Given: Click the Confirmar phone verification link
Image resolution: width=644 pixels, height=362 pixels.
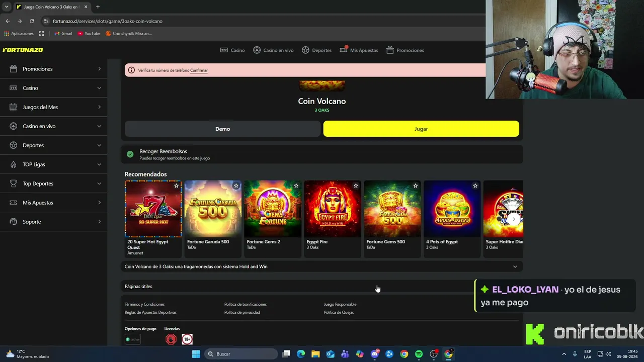Looking at the screenshot, I should click(199, 70).
